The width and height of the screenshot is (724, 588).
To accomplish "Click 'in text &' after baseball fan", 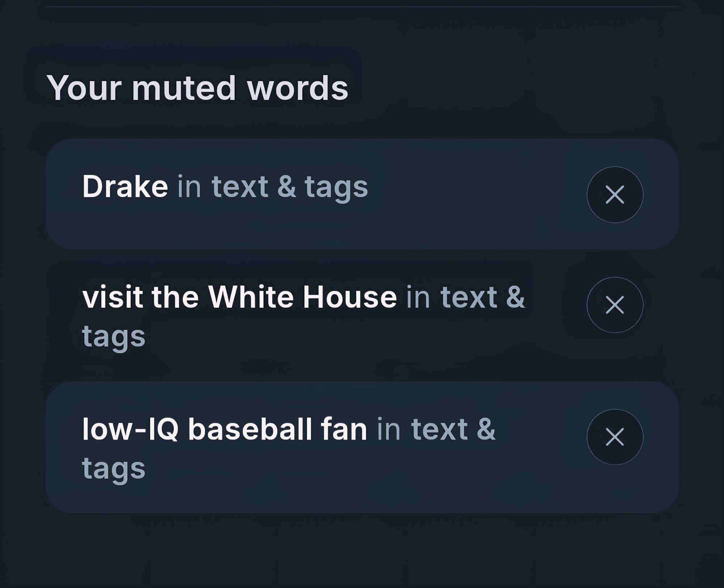I will point(436,429).
